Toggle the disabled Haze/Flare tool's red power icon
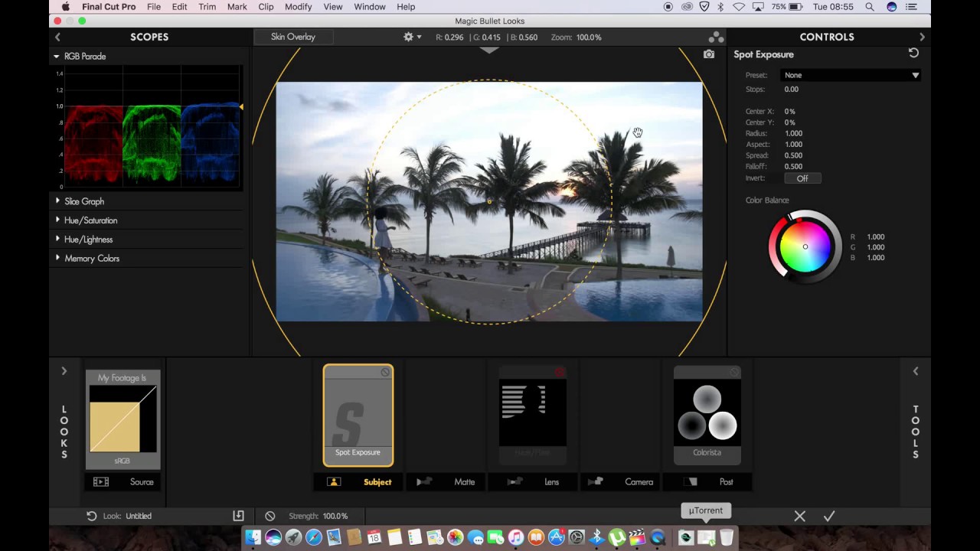 (560, 372)
